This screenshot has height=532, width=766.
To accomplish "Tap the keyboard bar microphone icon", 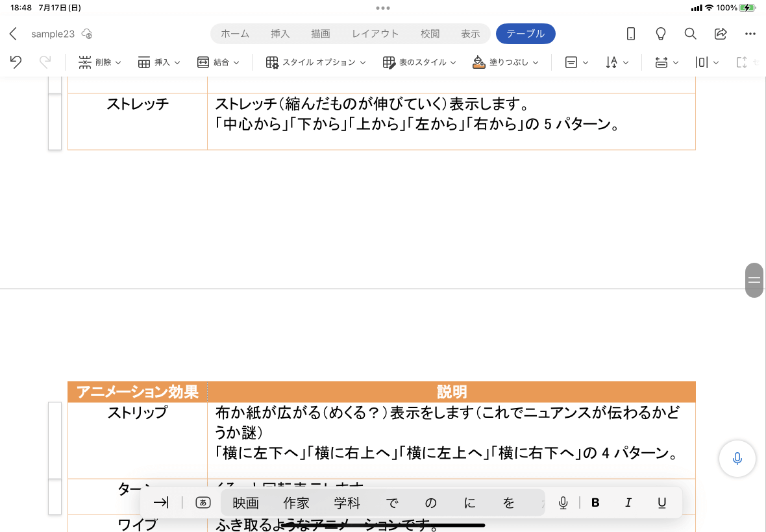I will coord(563,503).
